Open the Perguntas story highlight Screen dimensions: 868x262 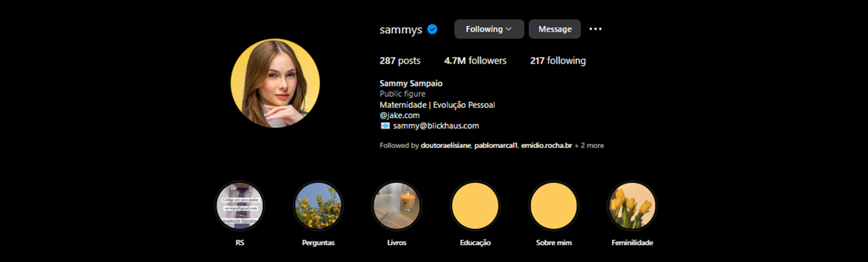(318, 206)
